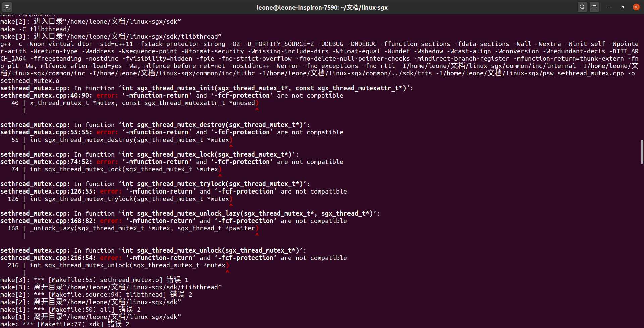This screenshot has width=644, height=328.
Task: Click the '-fcf-protection' flag text
Action: (241, 95)
